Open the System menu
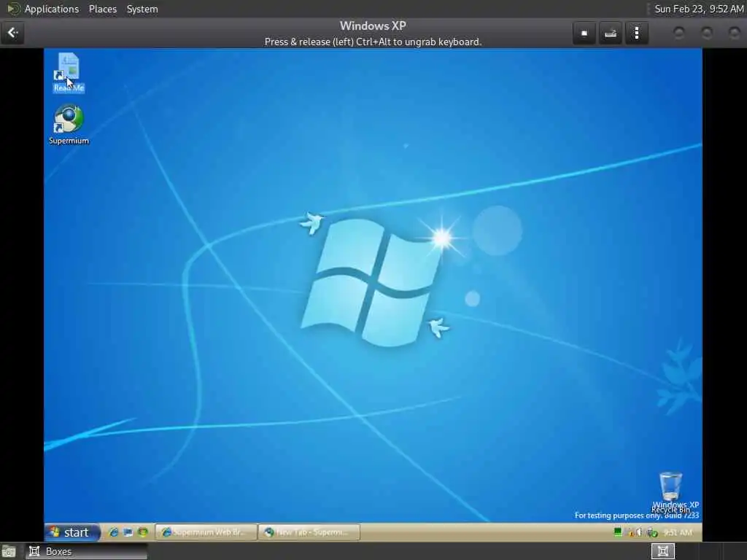Viewport: 747px width, 560px height. [x=142, y=9]
